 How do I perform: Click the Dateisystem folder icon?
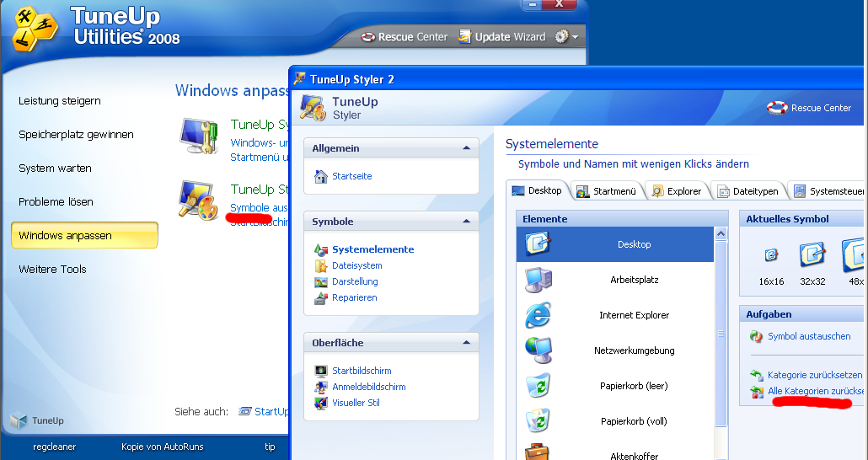click(321, 265)
